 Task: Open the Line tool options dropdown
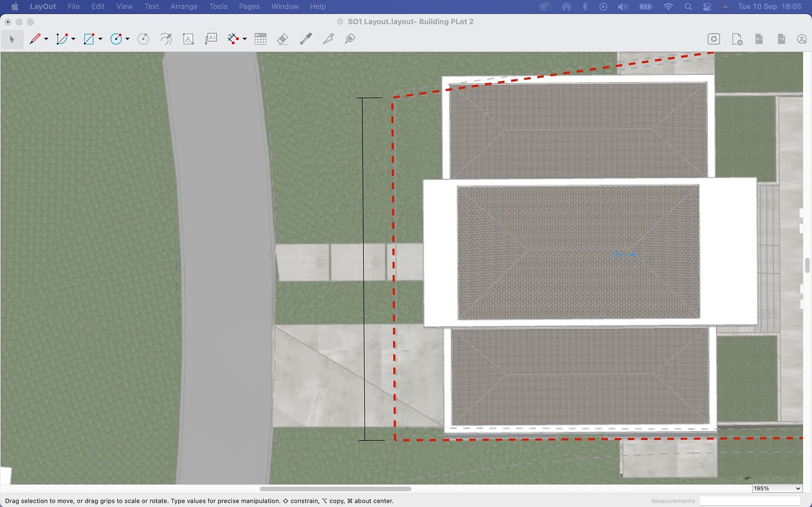point(46,39)
